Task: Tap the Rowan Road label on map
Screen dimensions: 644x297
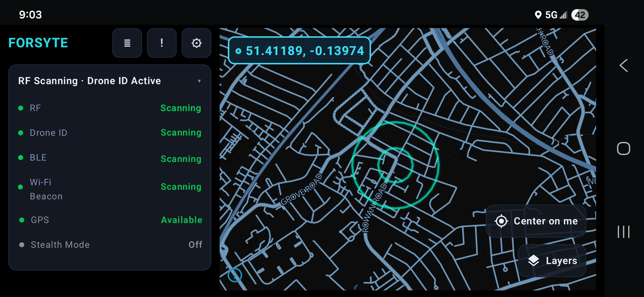Action: point(375,208)
